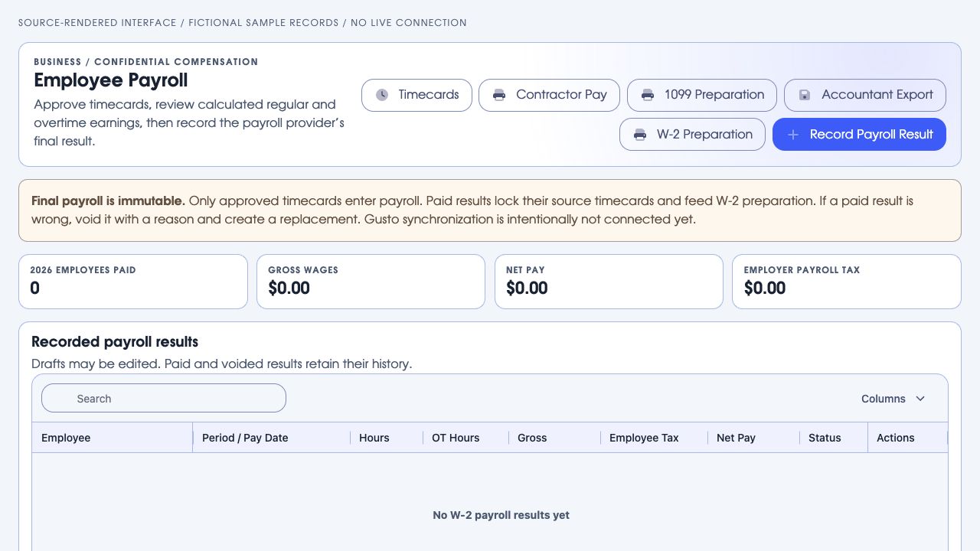Select the 2026 Employees Paid card
The width and height of the screenshot is (980, 551).
click(x=133, y=282)
